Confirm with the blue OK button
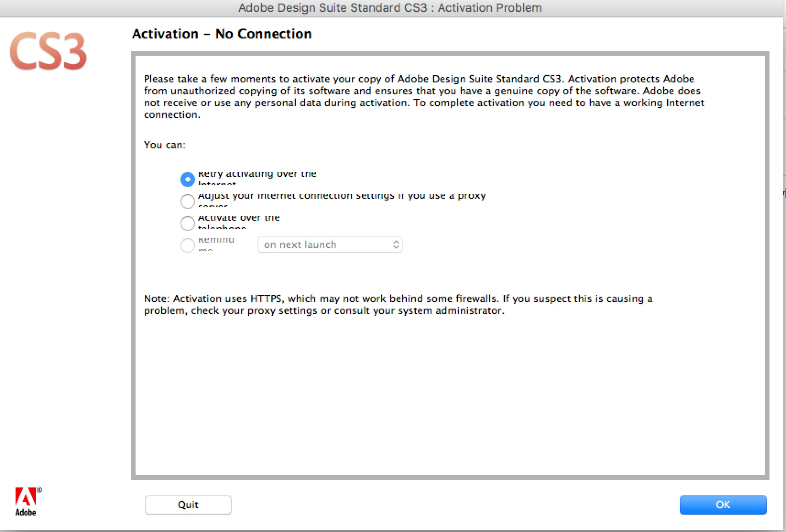This screenshot has width=786, height=532. tap(723, 505)
